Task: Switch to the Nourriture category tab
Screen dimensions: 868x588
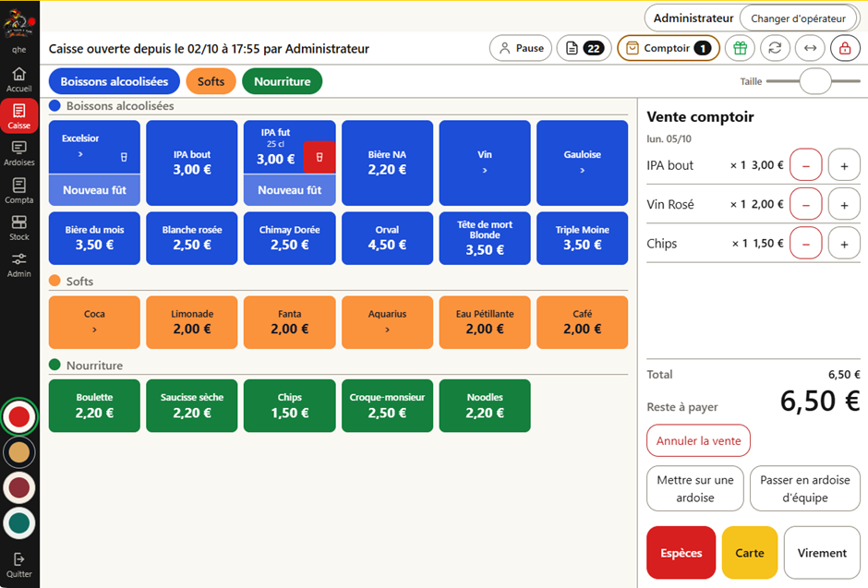Action: pos(283,81)
